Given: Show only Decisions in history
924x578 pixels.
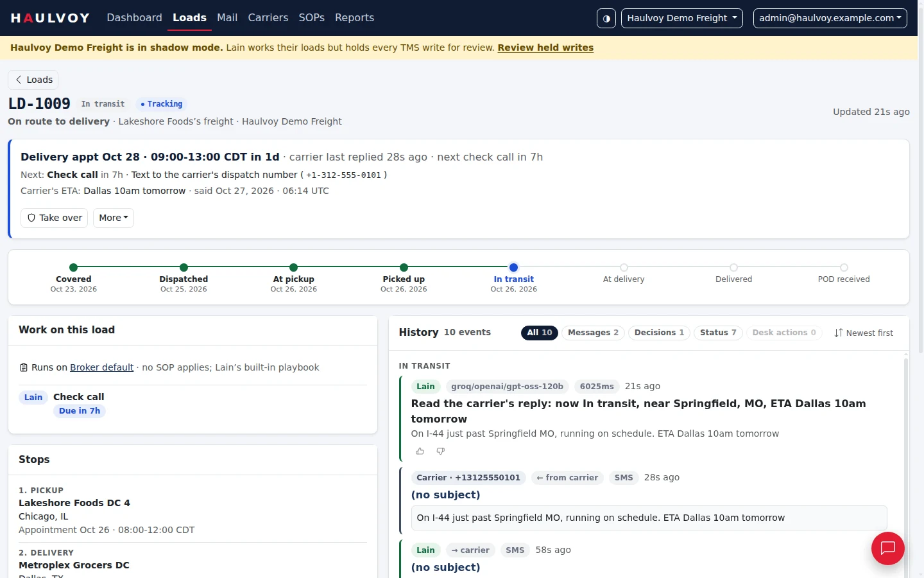Looking at the screenshot, I should pos(659,333).
